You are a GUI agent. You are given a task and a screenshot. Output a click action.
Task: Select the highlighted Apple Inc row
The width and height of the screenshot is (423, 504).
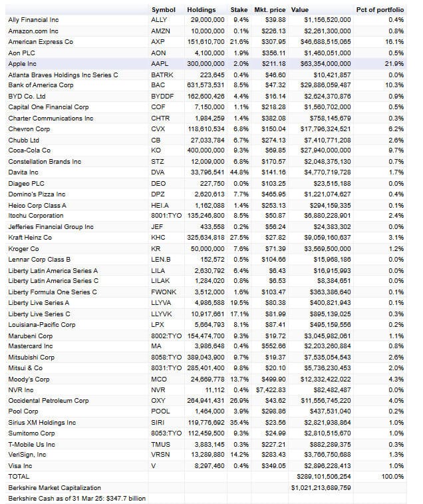click(206, 64)
